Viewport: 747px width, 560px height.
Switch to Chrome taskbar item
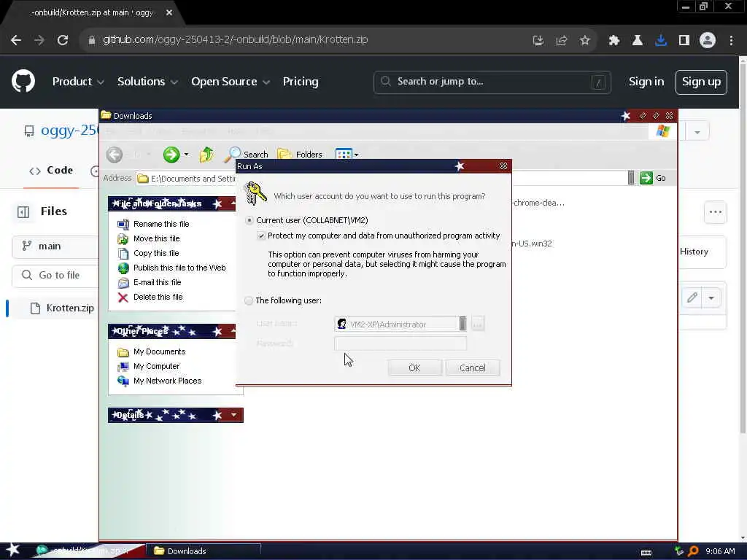(88, 551)
